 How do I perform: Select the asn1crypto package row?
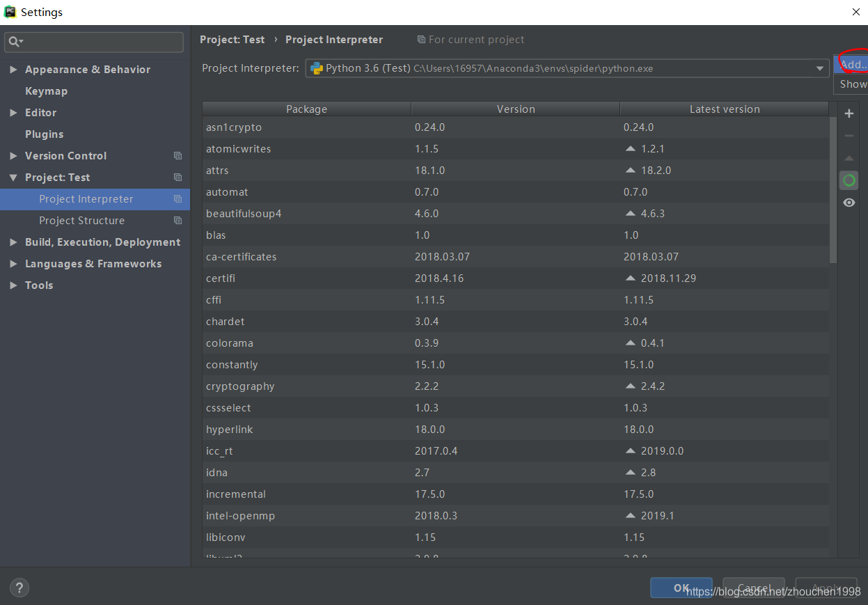point(515,127)
